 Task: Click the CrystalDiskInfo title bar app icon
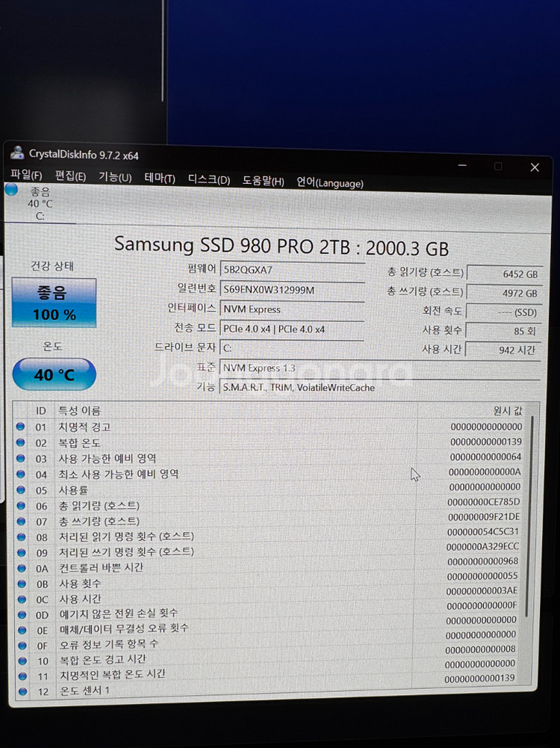18,152
